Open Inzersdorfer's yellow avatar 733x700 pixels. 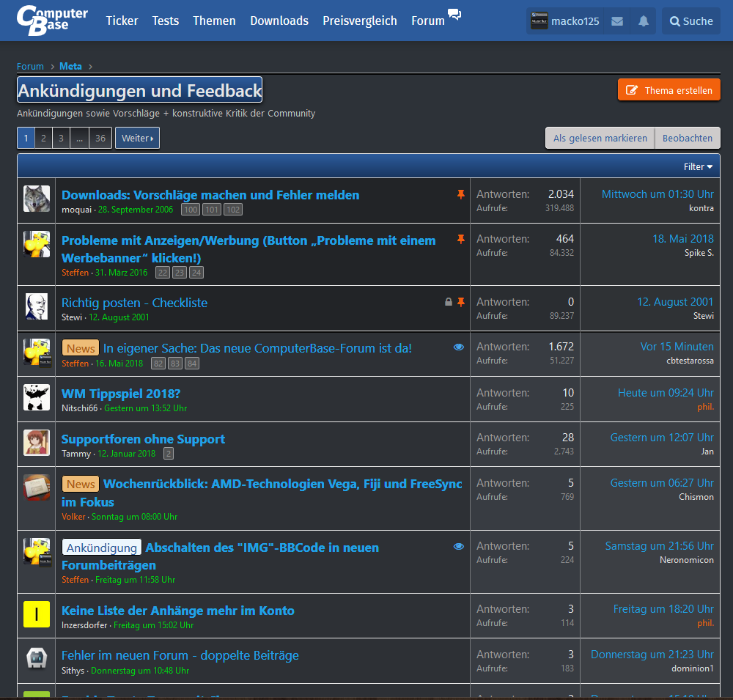point(37,614)
